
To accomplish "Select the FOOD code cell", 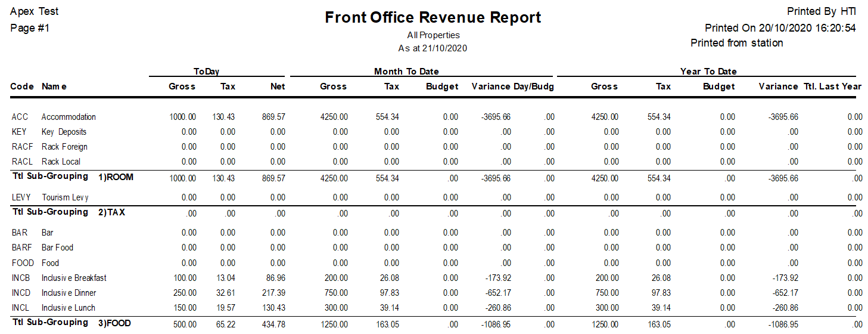I will pos(21,263).
